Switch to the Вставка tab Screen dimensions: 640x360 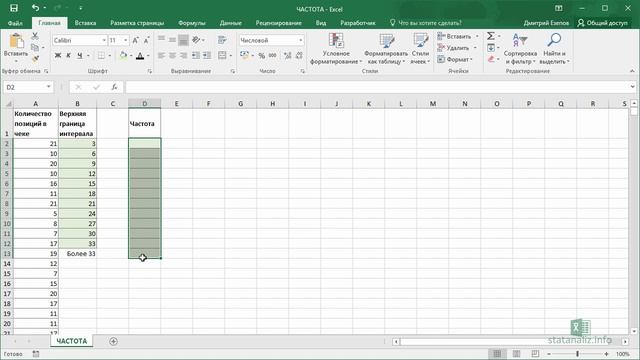[85, 23]
